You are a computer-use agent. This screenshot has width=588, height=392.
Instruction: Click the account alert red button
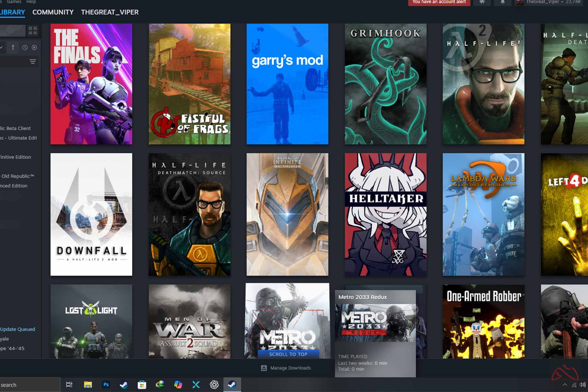(x=439, y=2)
